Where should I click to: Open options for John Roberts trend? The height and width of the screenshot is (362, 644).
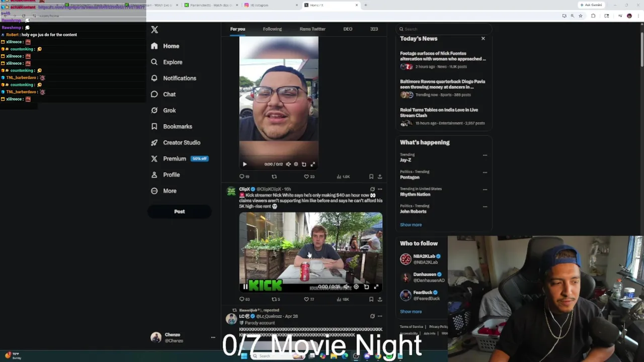(485, 207)
